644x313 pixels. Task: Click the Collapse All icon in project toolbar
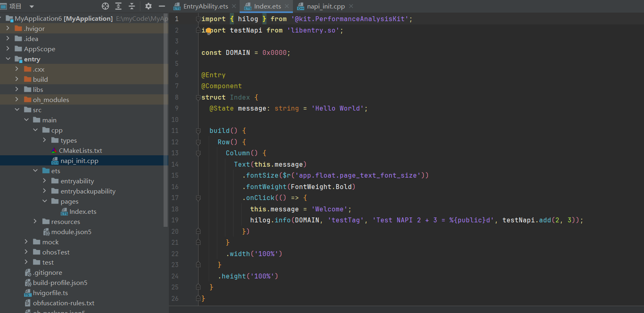pyautogui.click(x=132, y=6)
